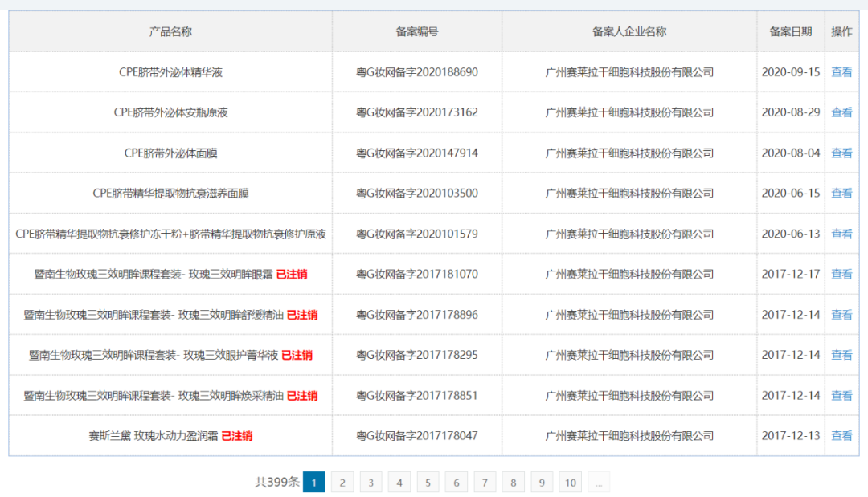Go to page 1 in pagination

(x=314, y=482)
